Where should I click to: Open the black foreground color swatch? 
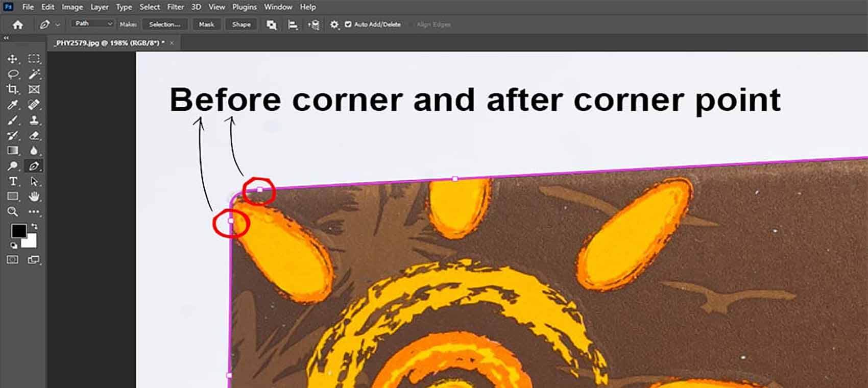pos(18,231)
